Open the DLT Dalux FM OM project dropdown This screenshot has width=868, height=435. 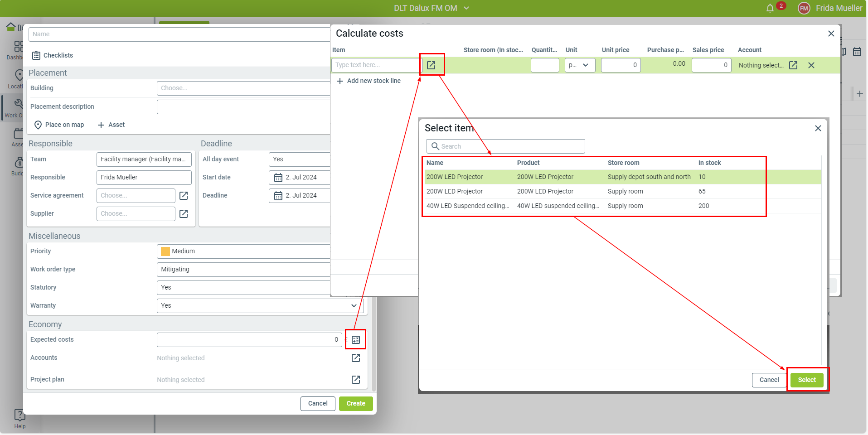[x=431, y=8]
